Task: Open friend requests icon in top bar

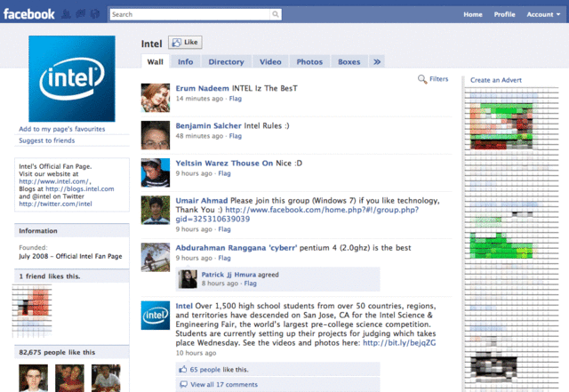Action: [x=66, y=14]
